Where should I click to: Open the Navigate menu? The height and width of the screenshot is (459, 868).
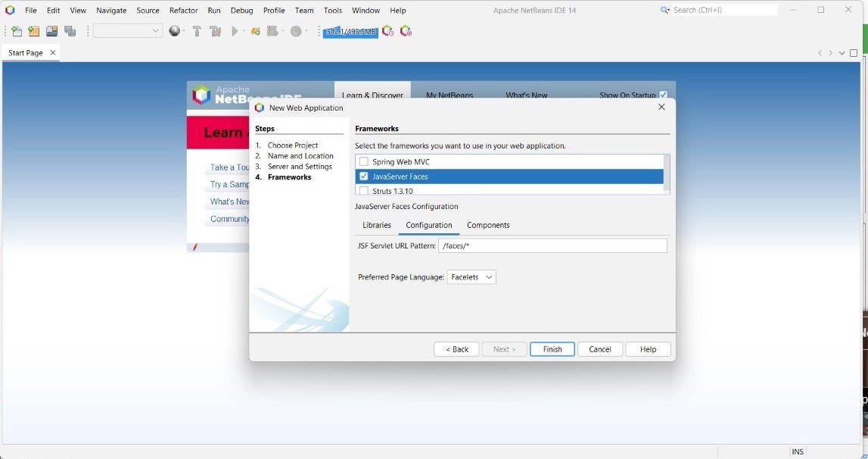[x=110, y=10]
